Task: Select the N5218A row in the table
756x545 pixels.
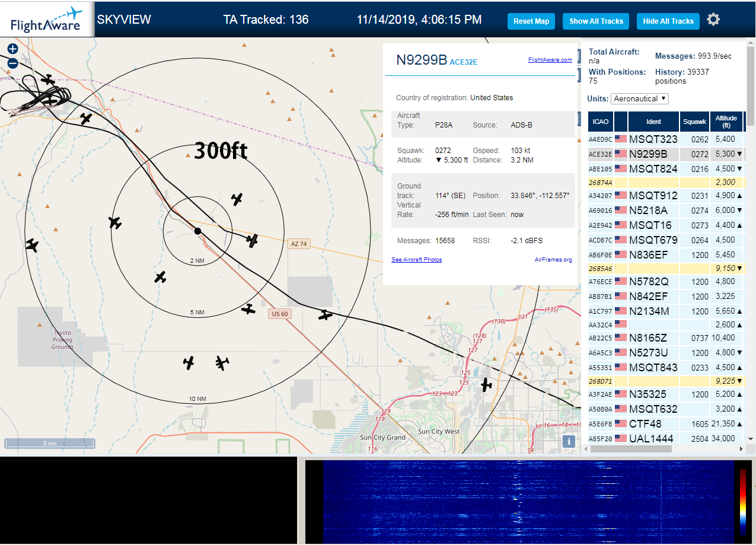Action: pyautogui.click(x=666, y=211)
